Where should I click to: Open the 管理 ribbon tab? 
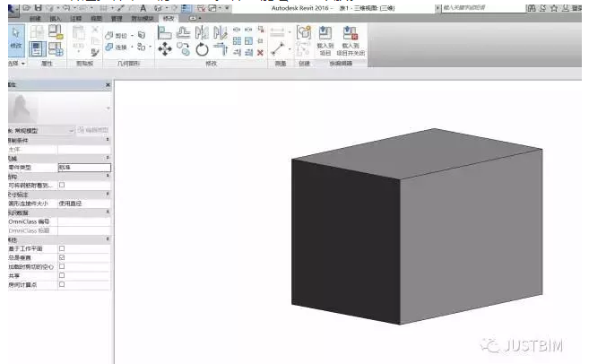click(x=117, y=18)
